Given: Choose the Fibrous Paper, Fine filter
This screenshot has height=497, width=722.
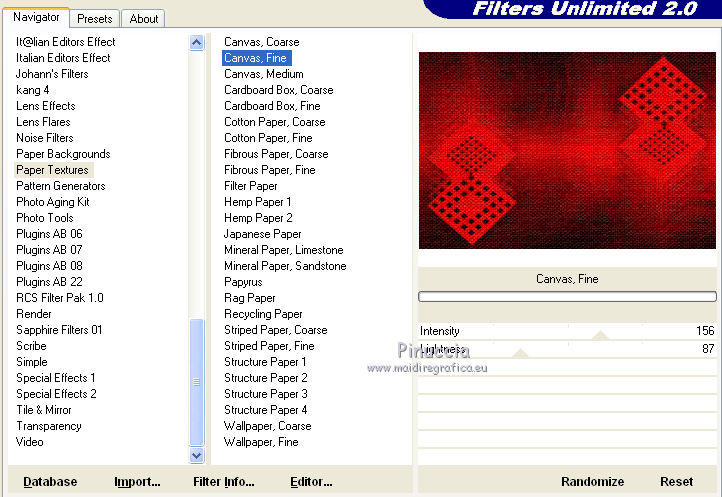Looking at the screenshot, I should [x=270, y=170].
